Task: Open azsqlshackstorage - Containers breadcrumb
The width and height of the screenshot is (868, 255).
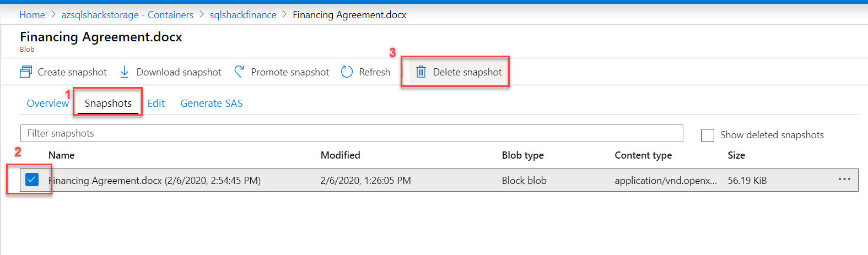Action: coord(127,15)
